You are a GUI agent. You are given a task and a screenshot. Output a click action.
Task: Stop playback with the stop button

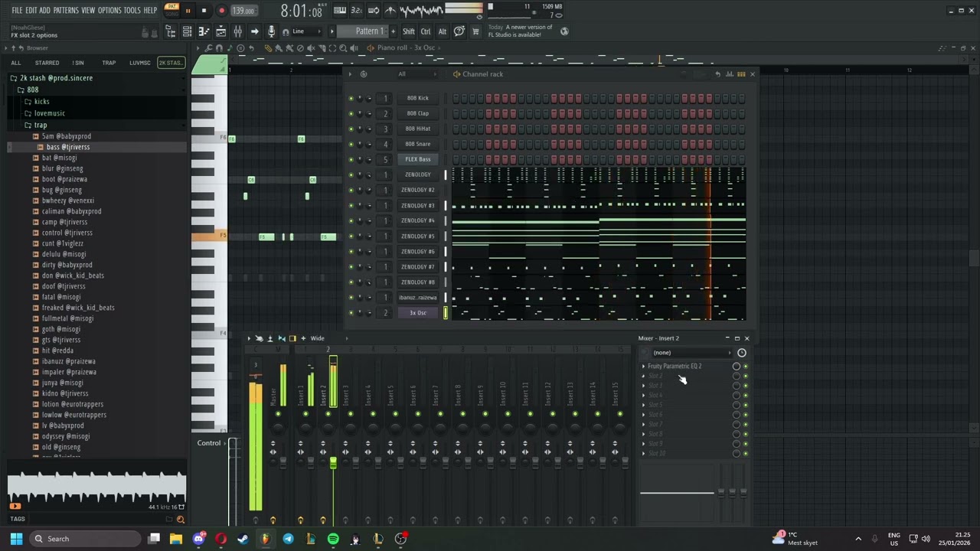click(x=204, y=11)
